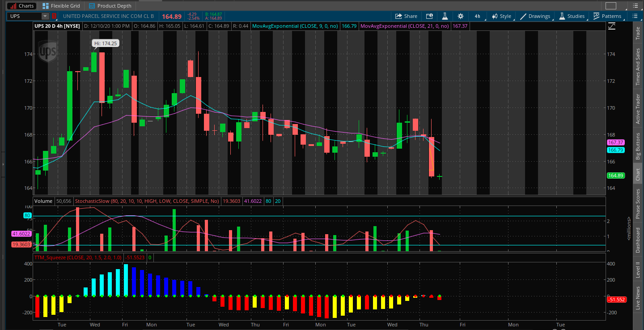Click the ask price A: 164.89
Viewport: 644px width, 330px height.
213,18
